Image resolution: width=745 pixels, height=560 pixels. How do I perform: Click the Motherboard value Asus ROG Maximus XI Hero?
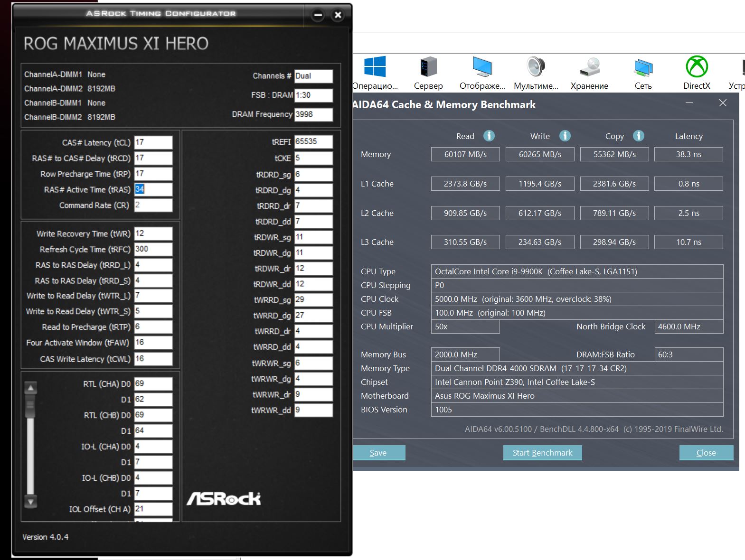tap(577, 396)
